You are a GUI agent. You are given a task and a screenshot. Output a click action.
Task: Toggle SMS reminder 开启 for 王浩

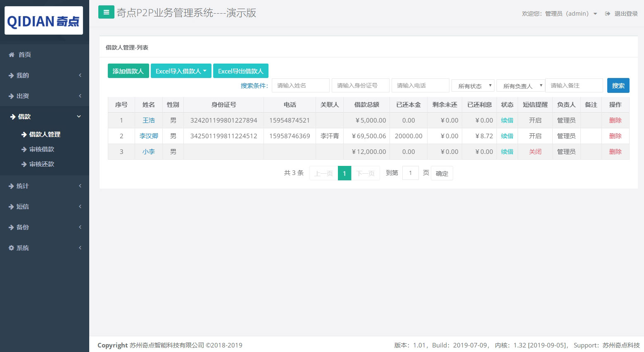click(535, 120)
